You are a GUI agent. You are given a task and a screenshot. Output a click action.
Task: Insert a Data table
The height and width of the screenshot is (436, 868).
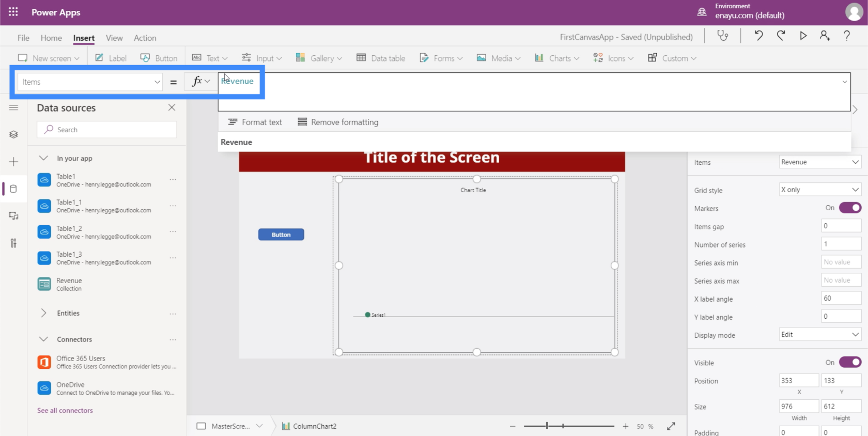point(381,58)
